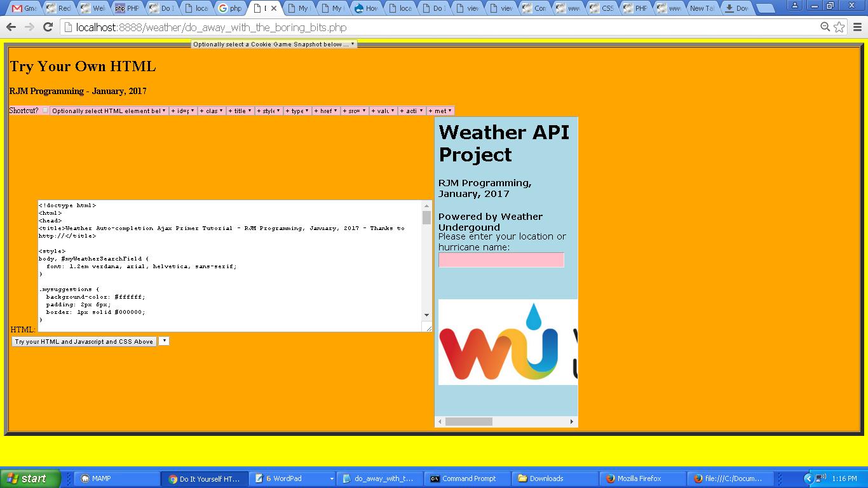Switch to the Drupal 'How' tab
The width and height of the screenshot is (868, 488).
(367, 8)
